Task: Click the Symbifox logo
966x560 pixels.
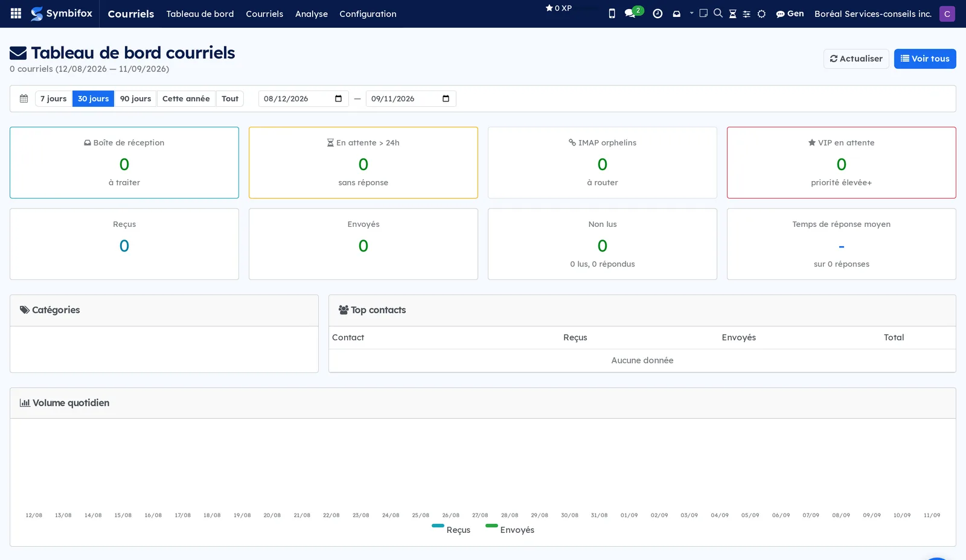Action: coord(62,13)
